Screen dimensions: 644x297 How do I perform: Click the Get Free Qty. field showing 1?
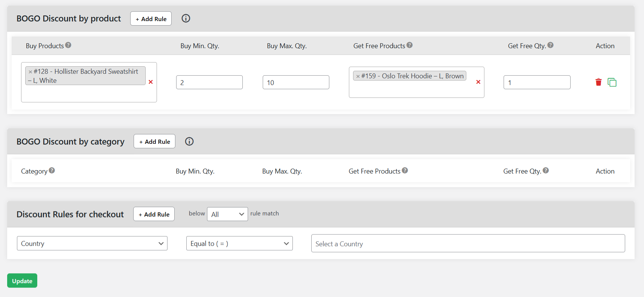pos(537,82)
